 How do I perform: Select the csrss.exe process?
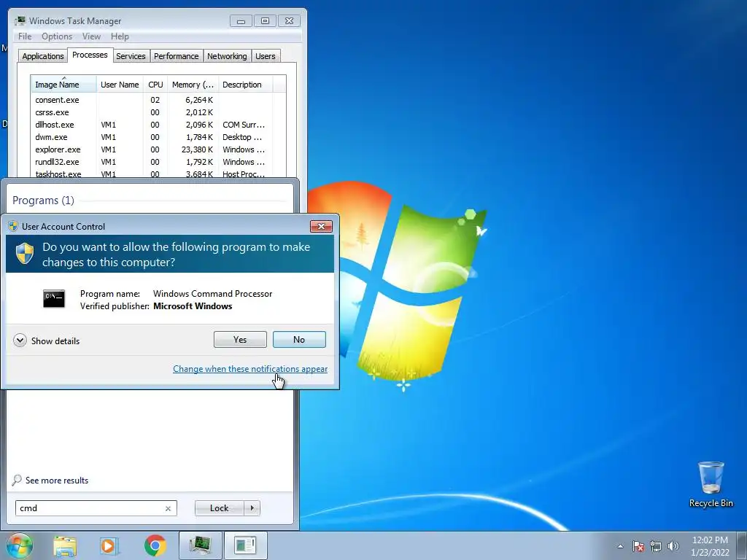click(x=158, y=112)
